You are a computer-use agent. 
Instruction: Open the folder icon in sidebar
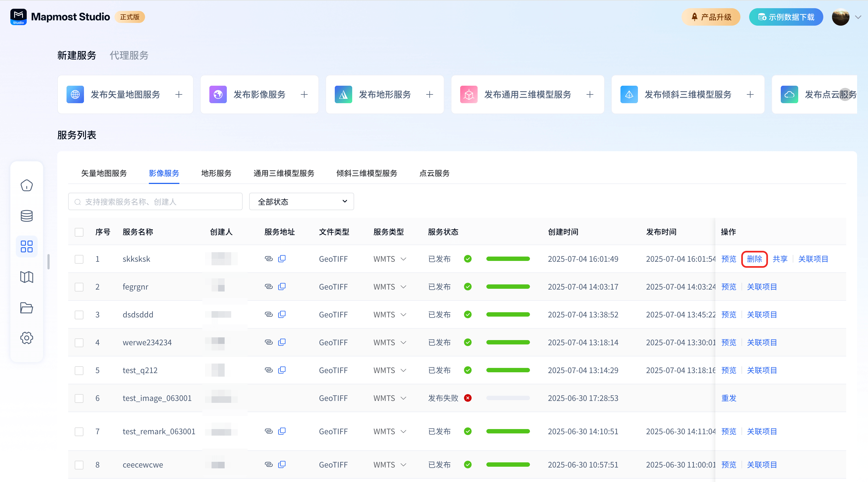click(x=27, y=308)
